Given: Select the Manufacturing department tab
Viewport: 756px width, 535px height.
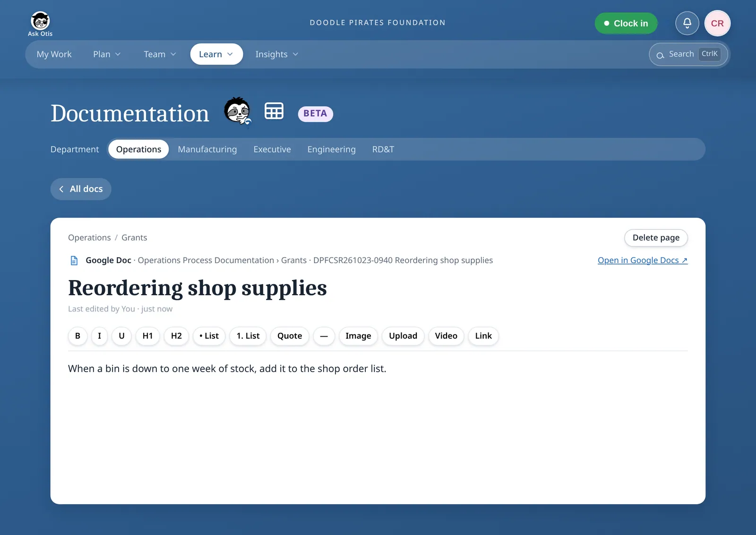Looking at the screenshot, I should [x=207, y=149].
